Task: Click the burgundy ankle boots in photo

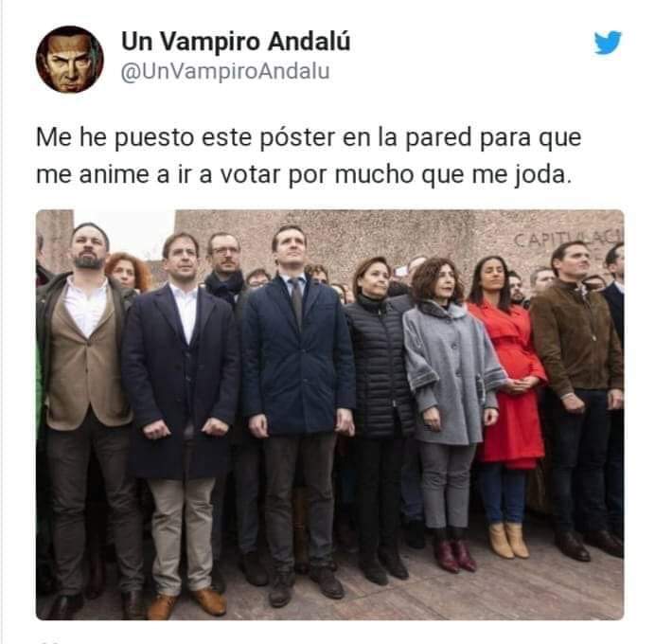Action: click(x=454, y=556)
